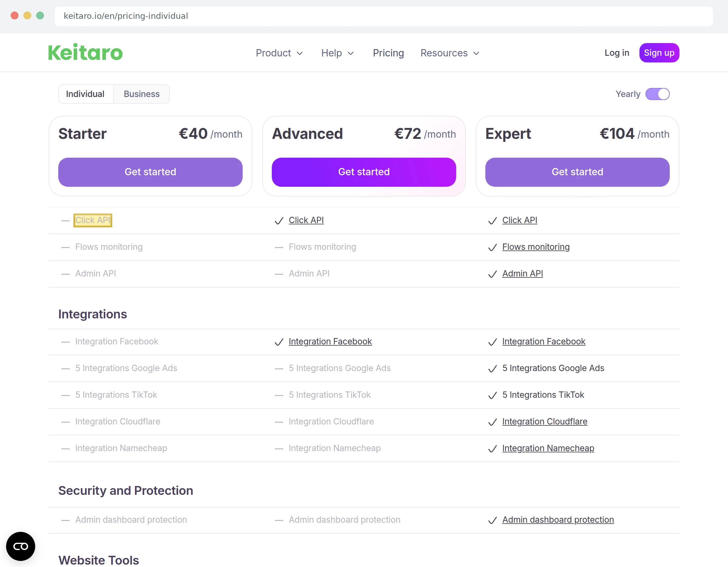Click the highlighted Click API in Starter column

point(93,220)
